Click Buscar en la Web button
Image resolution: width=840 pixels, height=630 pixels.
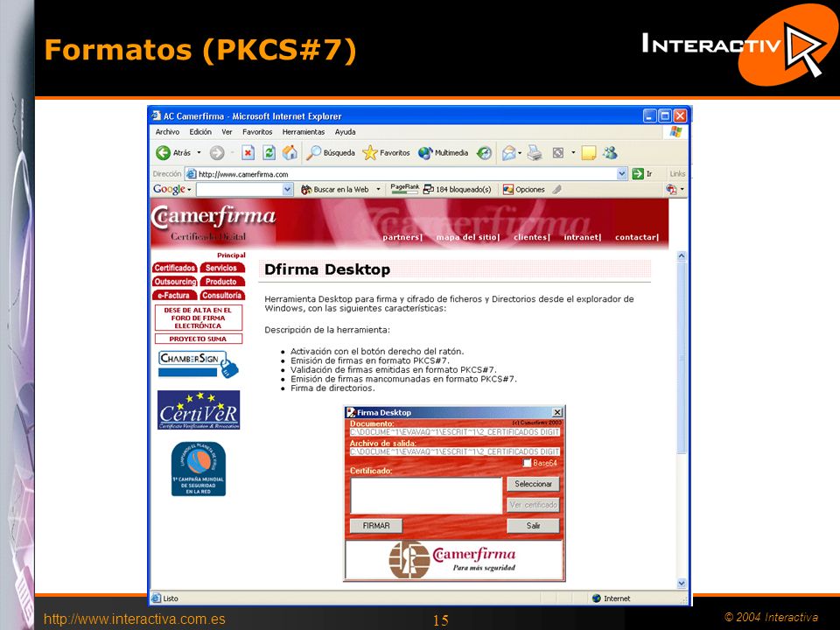pyautogui.click(x=336, y=190)
